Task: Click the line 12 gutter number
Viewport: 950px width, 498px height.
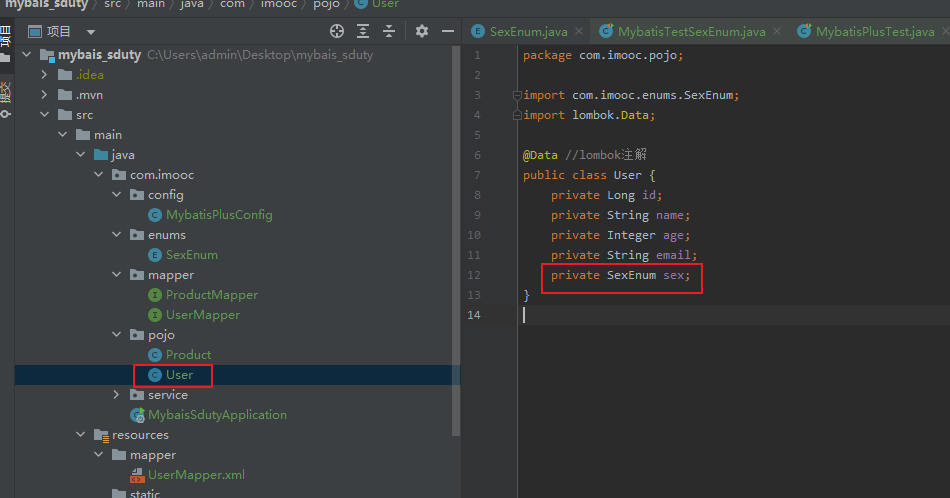Action: point(474,275)
